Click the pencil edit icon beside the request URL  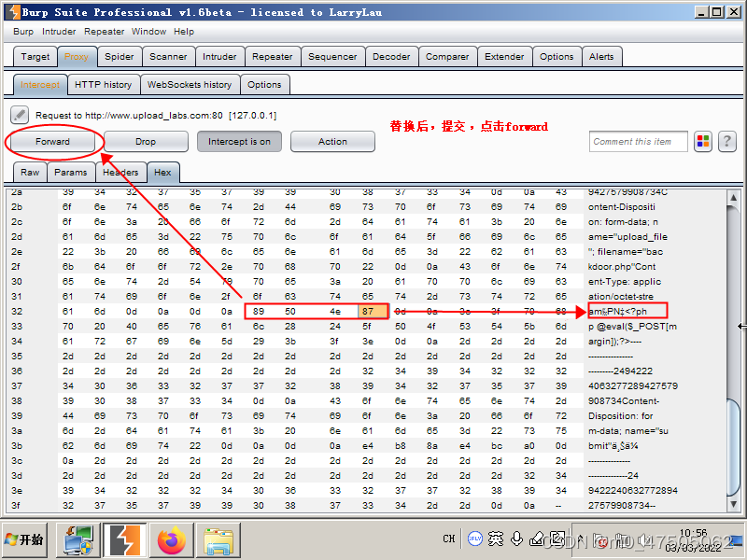pos(20,115)
